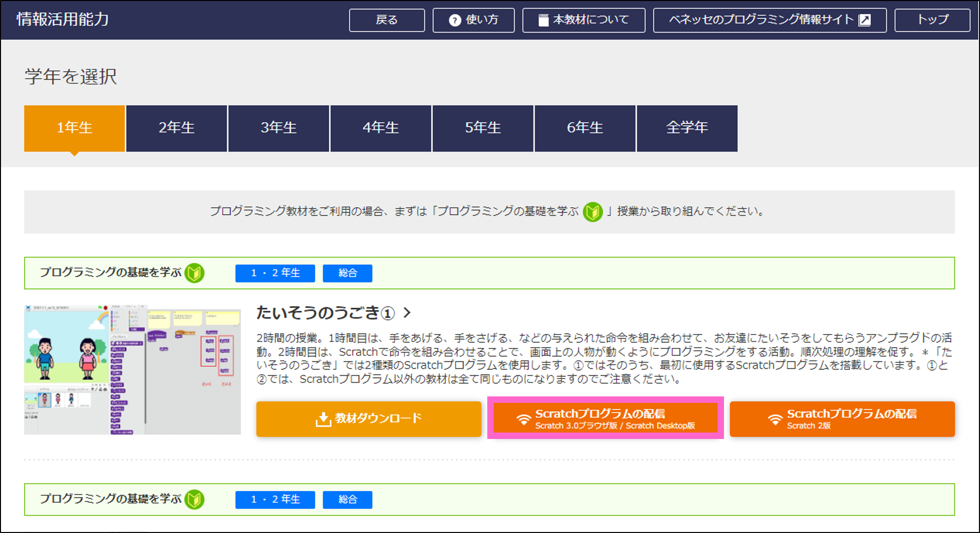
Task: Click the 総合 tag in the second section
Action: click(347, 500)
